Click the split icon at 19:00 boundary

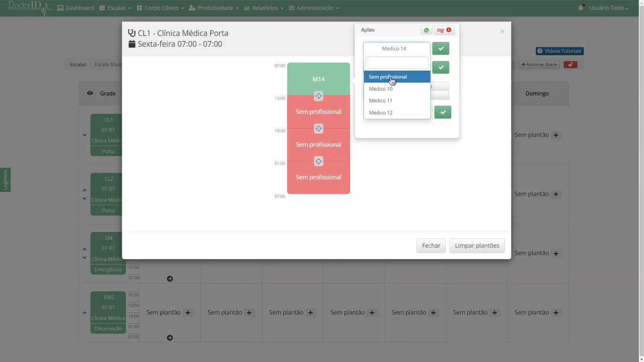coord(318,129)
